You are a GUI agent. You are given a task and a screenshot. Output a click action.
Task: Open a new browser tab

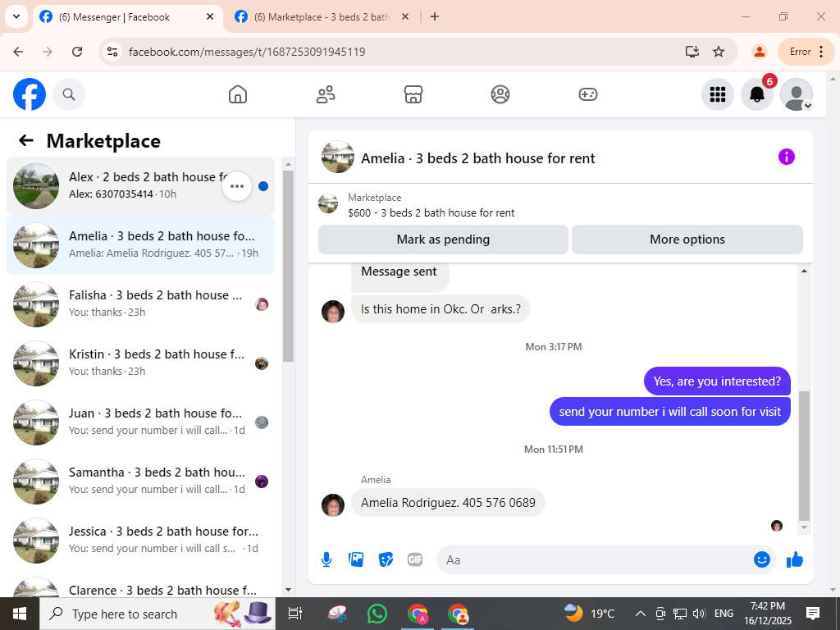pos(435,17)
